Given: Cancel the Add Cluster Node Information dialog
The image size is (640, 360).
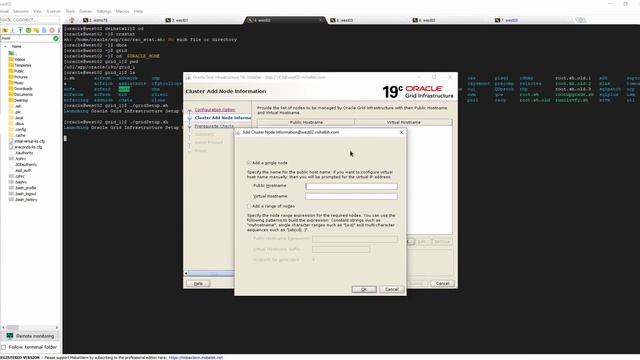Looking at the screenshot, I should 391,289.
